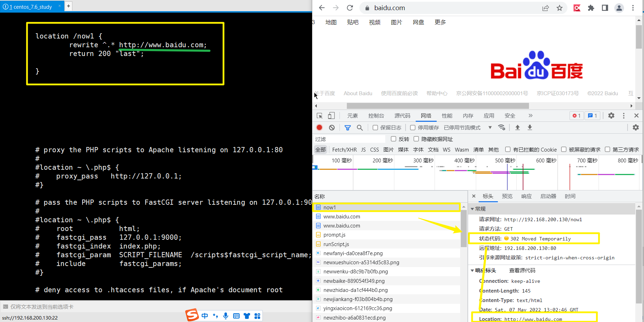Enable the 停用缓存 checkbox
The width and height of the screenshot is (644, 322).
pyautogui.click(x=413, y=128)
